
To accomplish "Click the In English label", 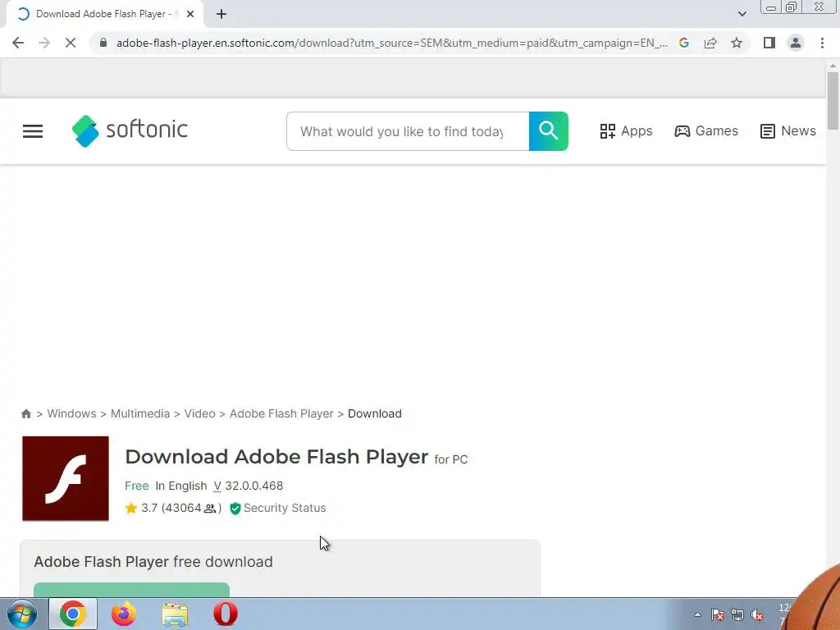I will (181, 486).
